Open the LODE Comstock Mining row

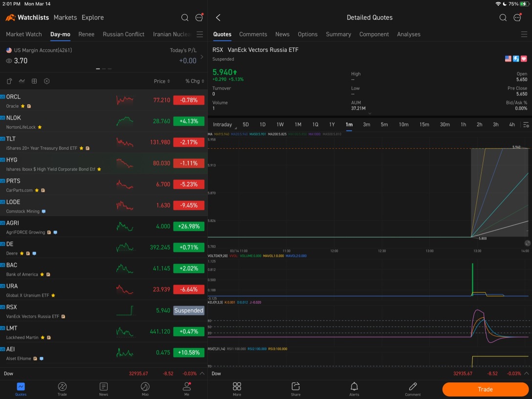pyautogui.click(x=104, y=206)
